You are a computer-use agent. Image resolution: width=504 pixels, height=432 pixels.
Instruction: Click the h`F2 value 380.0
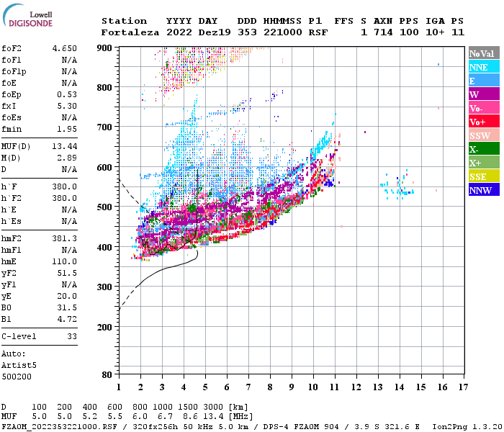pos(65,198)
